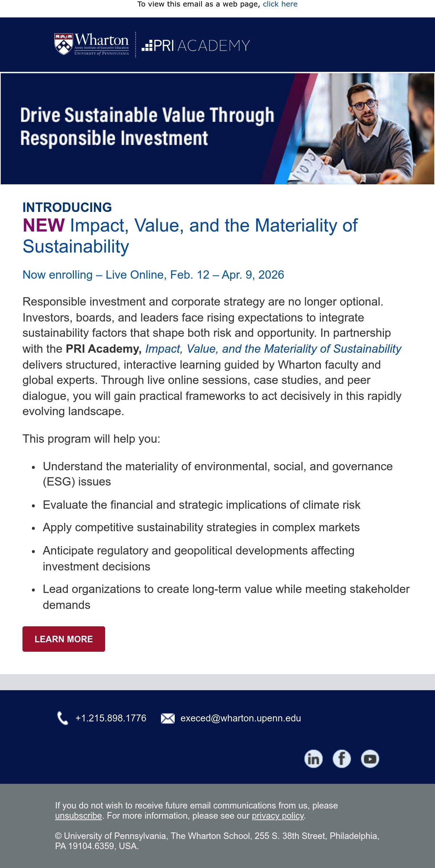The image size is (435, 868).
Task: Click the email envelope icon
Action: (168, 718)
